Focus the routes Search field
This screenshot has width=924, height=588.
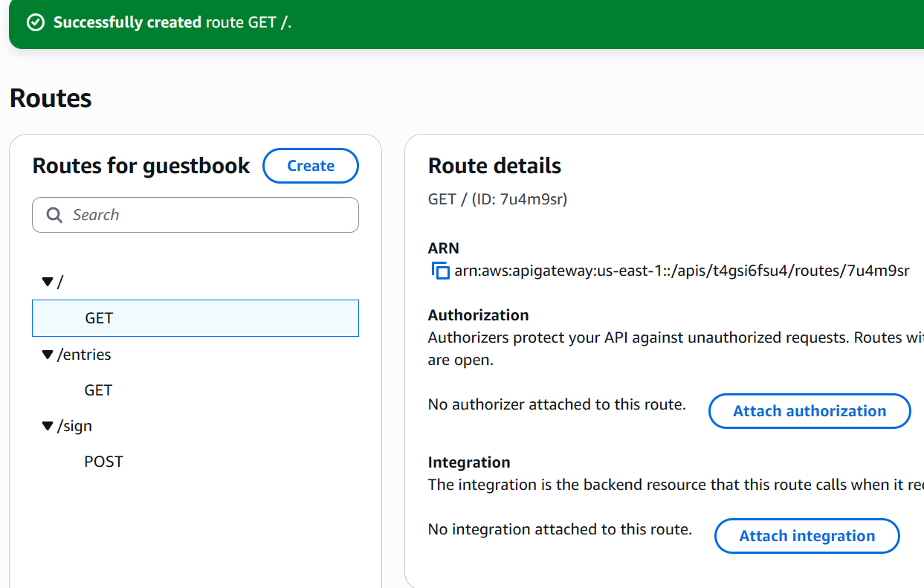click(208, 215)
